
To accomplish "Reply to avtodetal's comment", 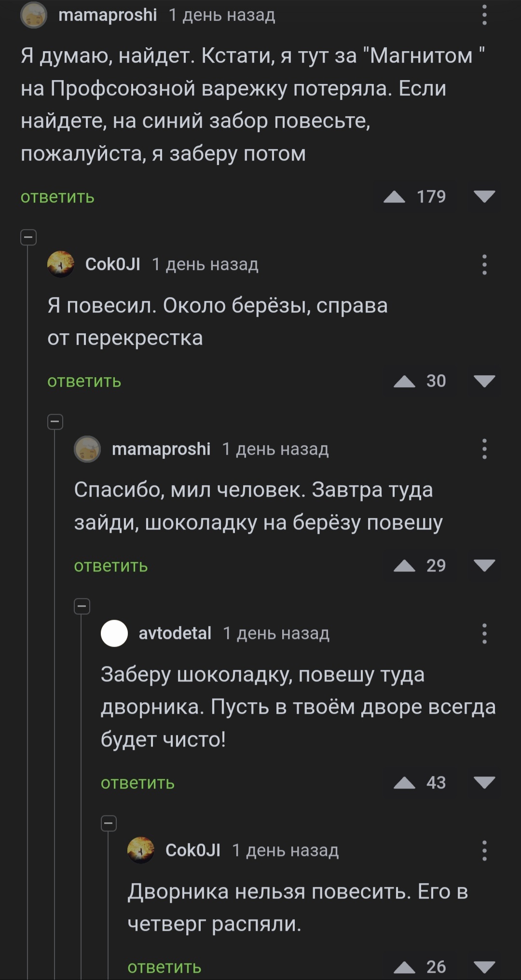I will (x=137, y=783).
